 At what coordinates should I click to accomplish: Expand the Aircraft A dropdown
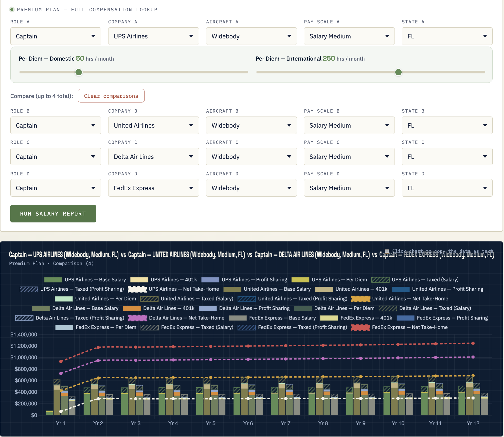coord(251,36)
